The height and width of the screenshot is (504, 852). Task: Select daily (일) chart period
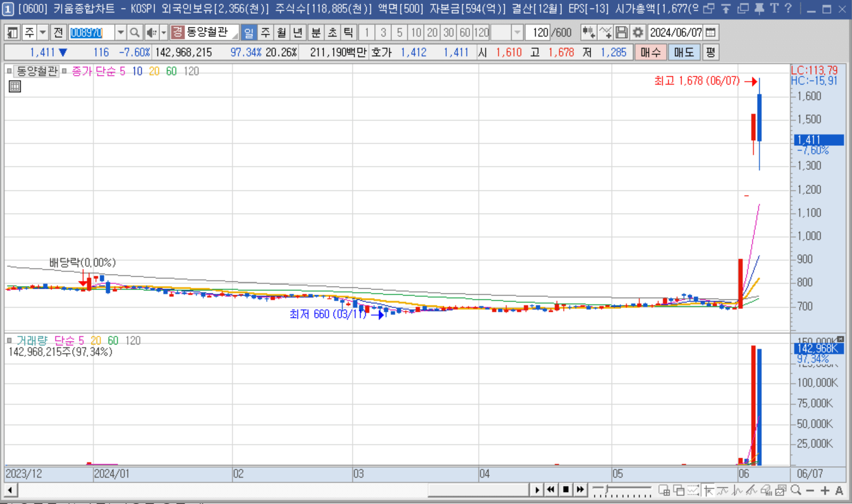[x=249, y=33]
